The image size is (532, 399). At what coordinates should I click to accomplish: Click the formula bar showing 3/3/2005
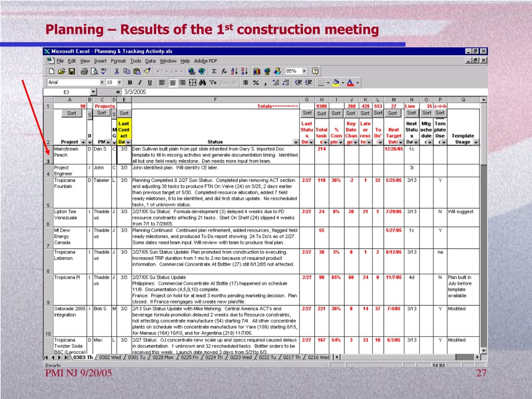(305, 92)
